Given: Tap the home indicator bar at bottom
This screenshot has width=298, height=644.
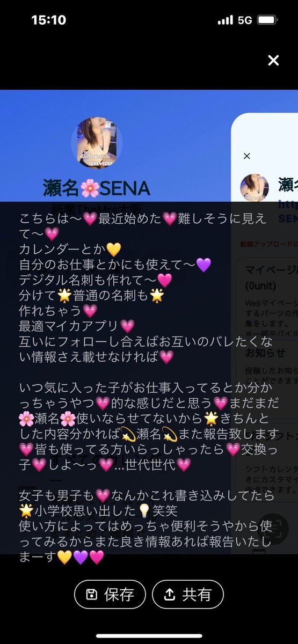Looking at the screenshot, I should point(149,636).
